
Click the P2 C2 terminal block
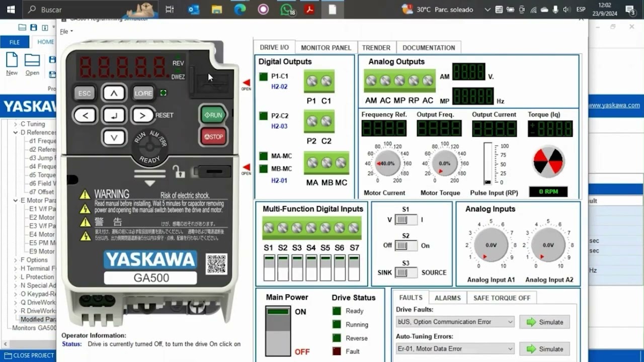click(x=319, y=121)
